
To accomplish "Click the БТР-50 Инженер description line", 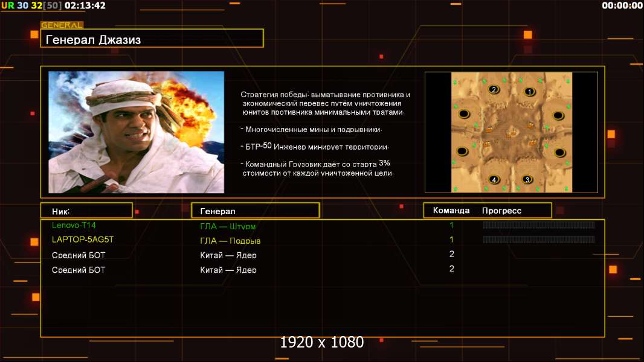I will [x=315, y=147].
